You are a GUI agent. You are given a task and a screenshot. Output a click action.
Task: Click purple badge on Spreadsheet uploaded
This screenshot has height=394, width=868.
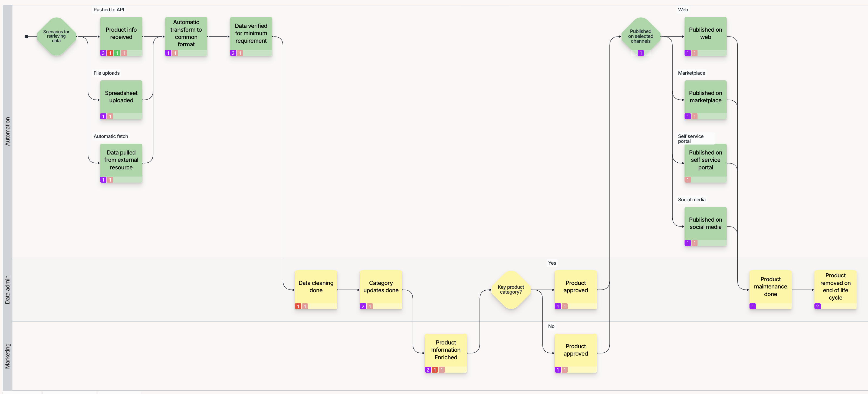click(x=103, y=116)
